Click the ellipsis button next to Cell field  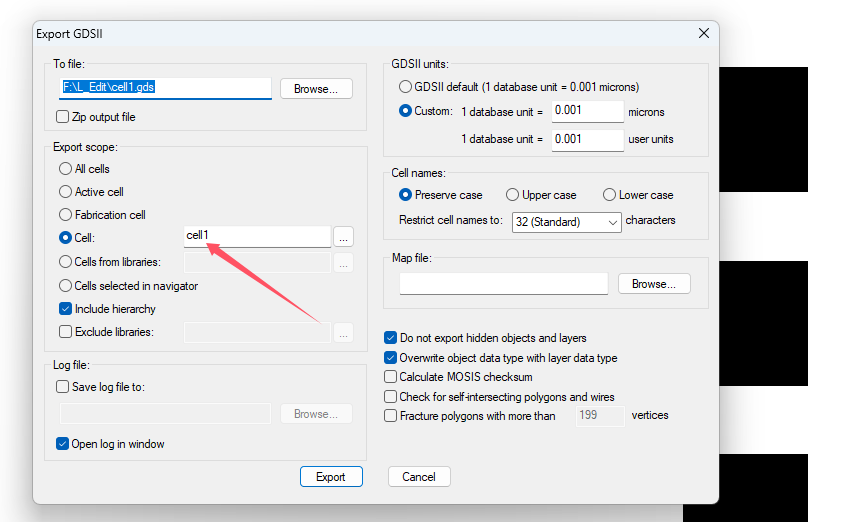pos(343,237)
